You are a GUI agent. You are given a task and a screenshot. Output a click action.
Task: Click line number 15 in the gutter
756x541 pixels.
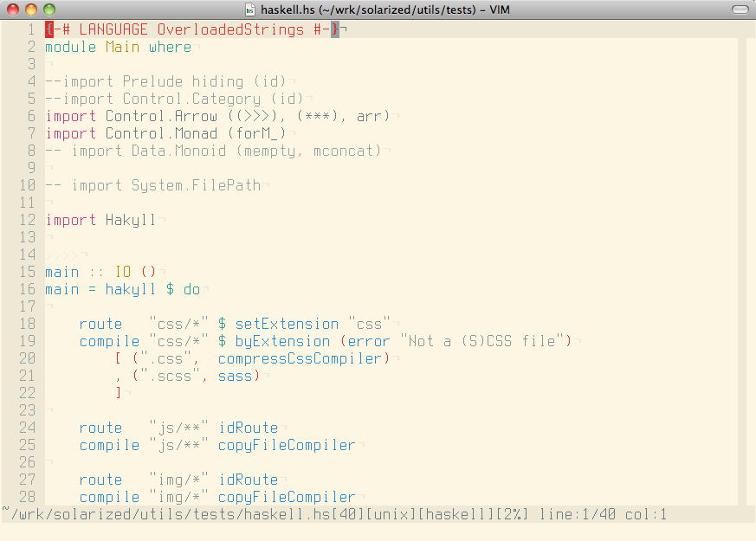[27, 272]
